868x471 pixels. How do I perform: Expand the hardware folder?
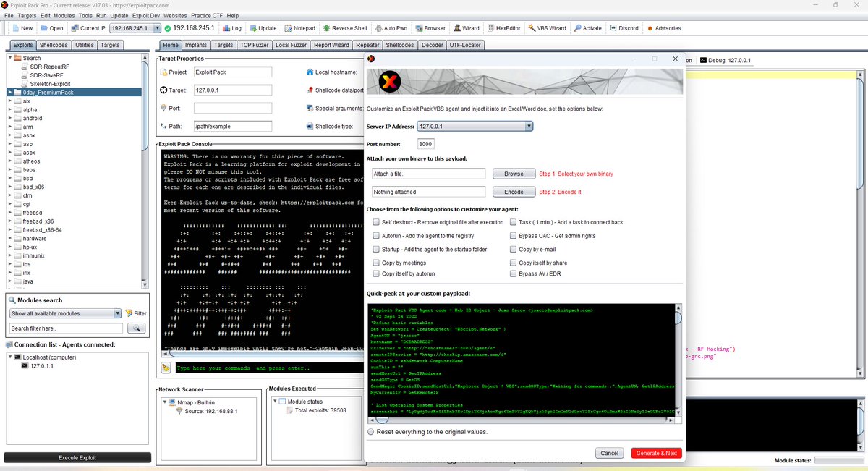point(10,238)
